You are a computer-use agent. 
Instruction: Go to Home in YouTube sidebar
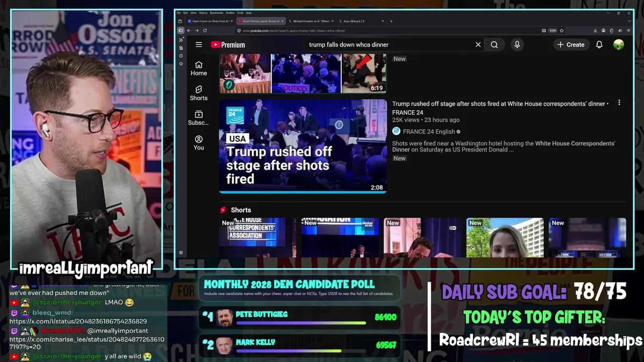pos(199,68)
